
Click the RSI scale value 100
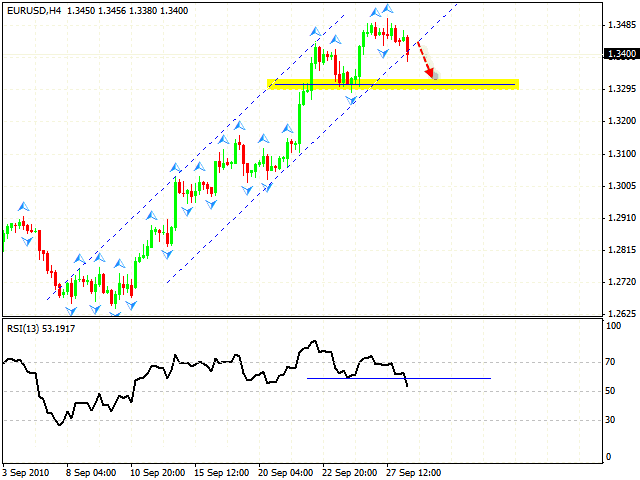click(613, 326)
